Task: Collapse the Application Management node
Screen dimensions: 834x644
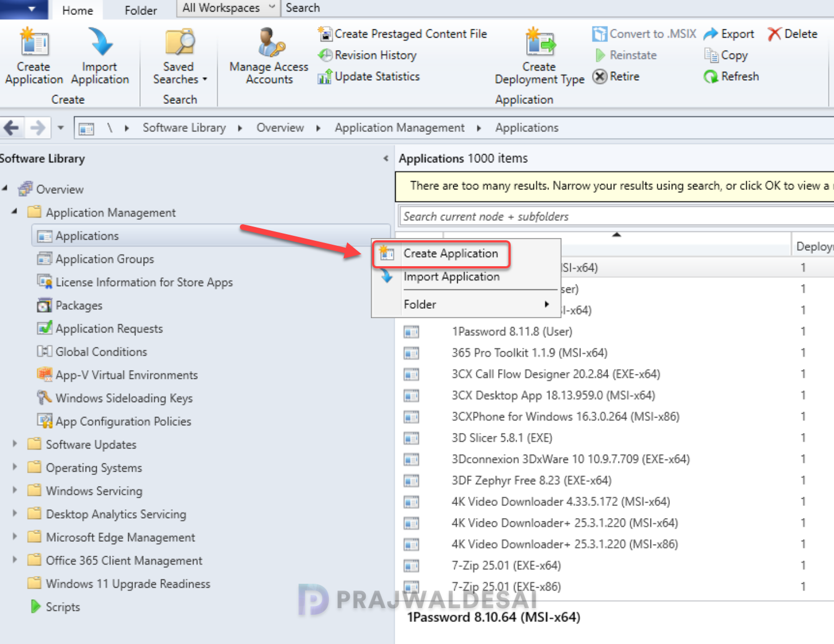Action: [x=15, y=212]
